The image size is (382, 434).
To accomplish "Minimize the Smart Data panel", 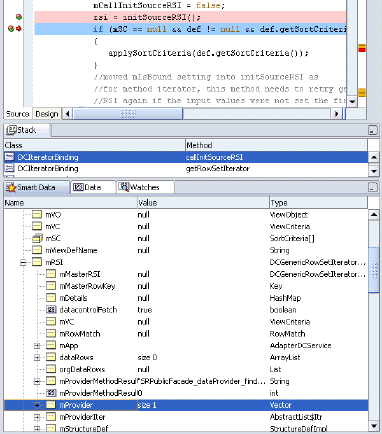I will point(372,187).
